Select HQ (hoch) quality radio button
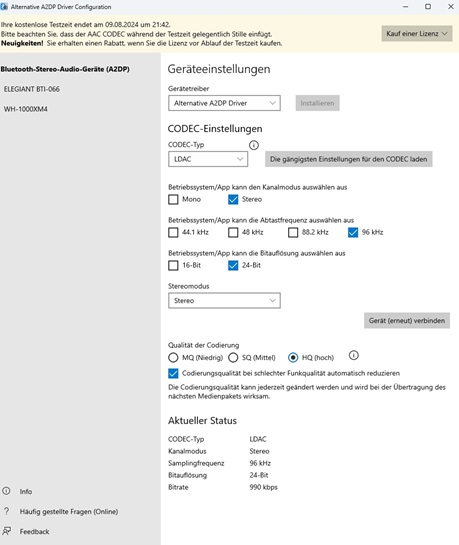Screen dimensions: 459x545 [293, 357]
